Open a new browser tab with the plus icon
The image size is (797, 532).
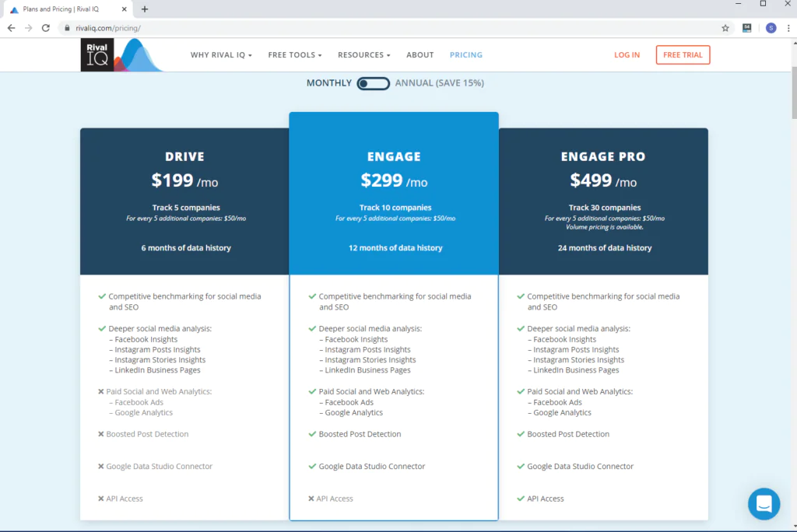click(144, 9)
